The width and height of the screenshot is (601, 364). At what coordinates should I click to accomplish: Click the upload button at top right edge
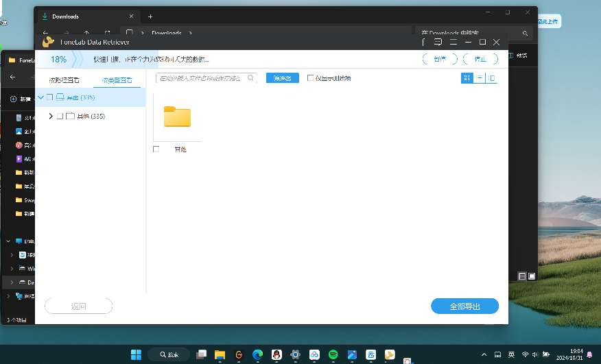click(550, 22)
